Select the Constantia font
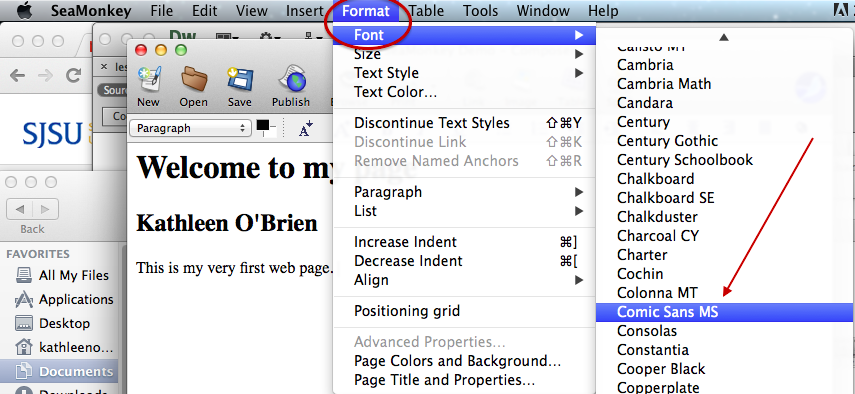Screen dimensions: 855x394 (x=724, y=350)
